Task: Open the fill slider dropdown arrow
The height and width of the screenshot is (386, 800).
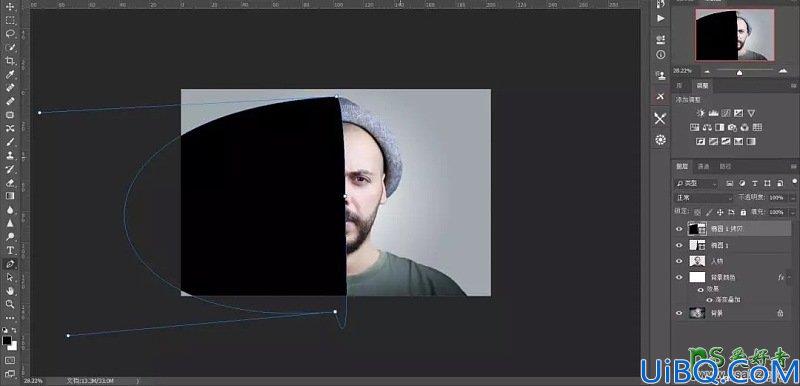Action: pyautogui.click(x=792, y=212)
